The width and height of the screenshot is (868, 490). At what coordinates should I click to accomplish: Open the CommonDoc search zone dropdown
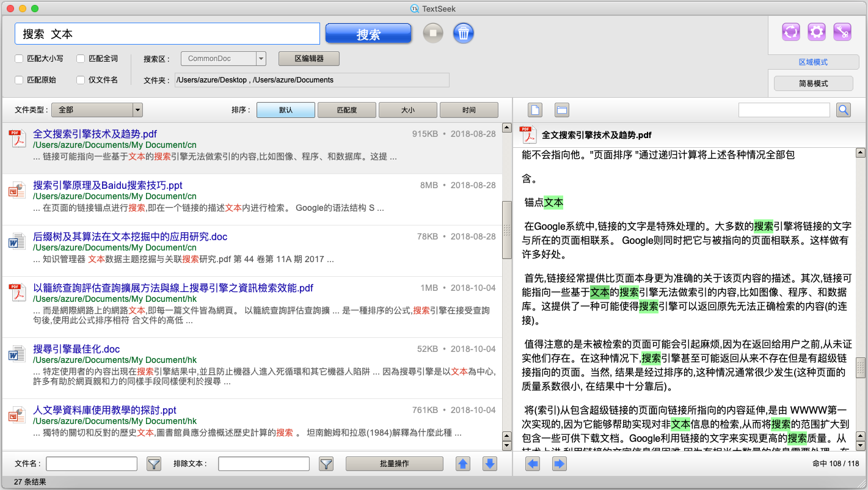point(261,59)
